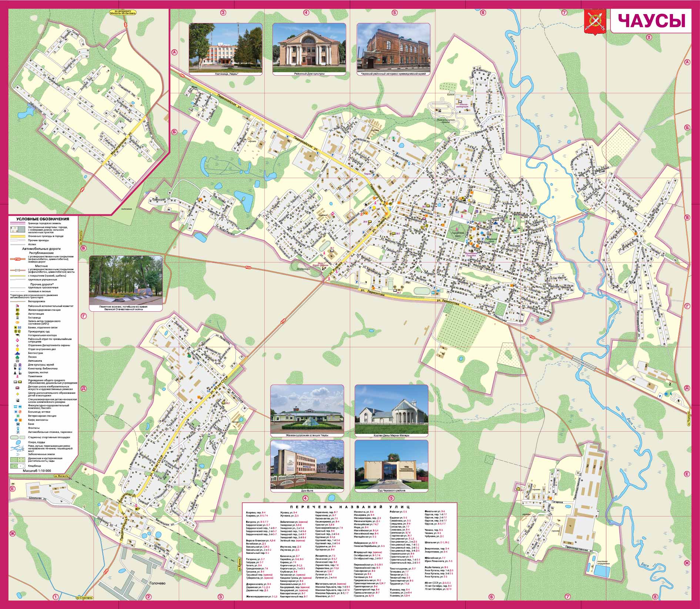Click the ZAGS registry icon in legend
700x609 pixels.
coord(17,322)
